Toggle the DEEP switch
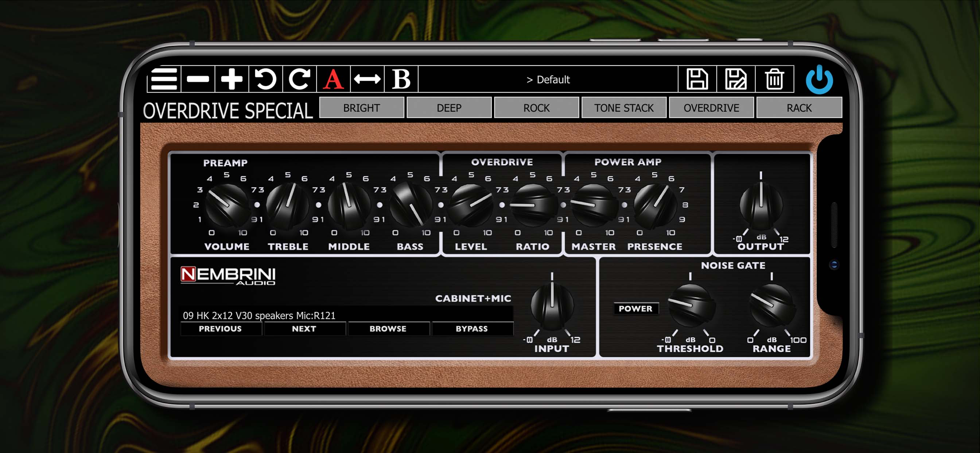Screen dimensions: 980x453 click(x=449, y=108)
